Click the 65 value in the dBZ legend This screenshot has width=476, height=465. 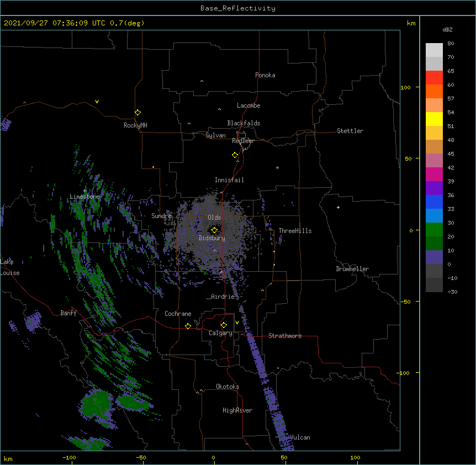click(451, 71)
